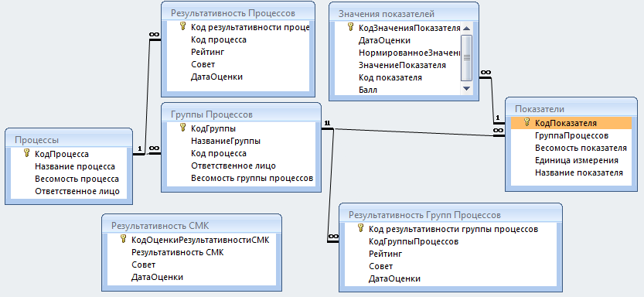Click scroll-up arrow in Значения показателей table
This screenshot has width=644, height=297.
466,29
